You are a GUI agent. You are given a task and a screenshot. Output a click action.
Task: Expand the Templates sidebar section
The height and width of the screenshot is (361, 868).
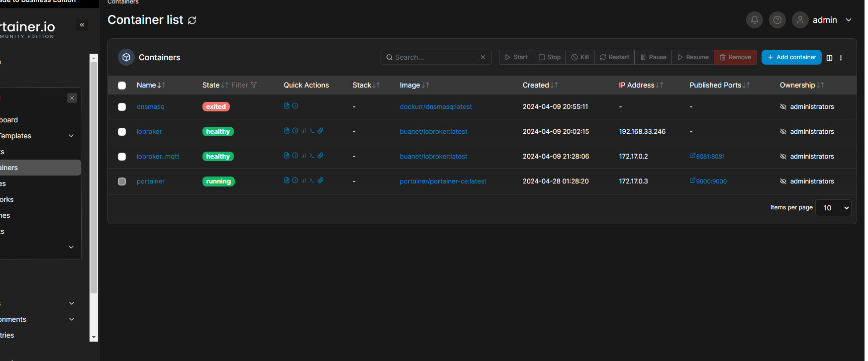click(71, 136)
